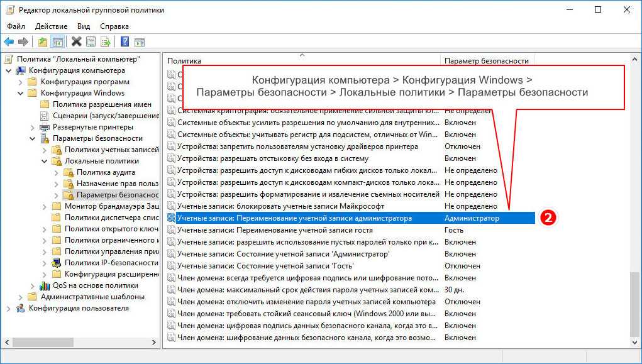Viewport: 642px width, 364px height.
Task: Open the 'Справка' menu
Action: click(114, 26)
